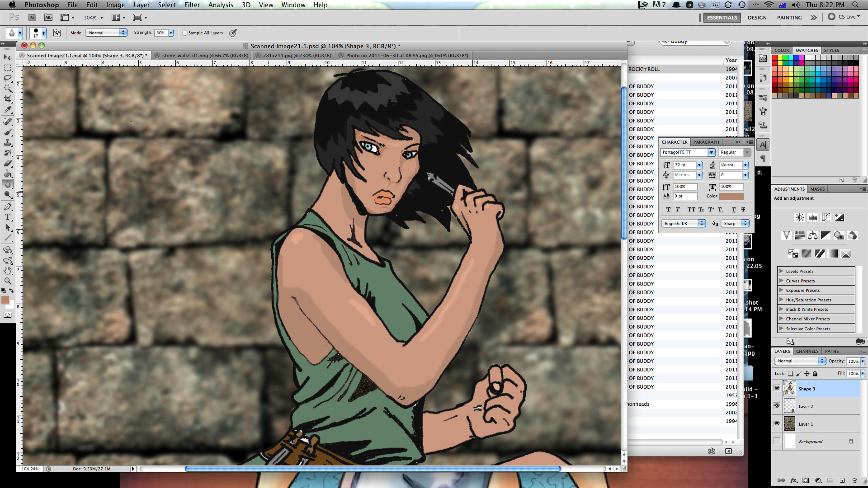Expand Levels Presets

(x=781, y=271)
